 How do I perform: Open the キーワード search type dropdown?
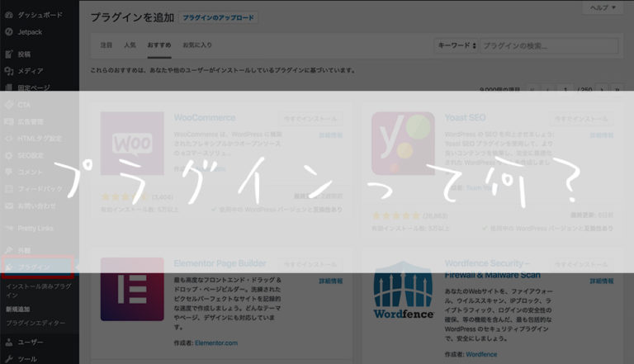[x=457, y=45]
